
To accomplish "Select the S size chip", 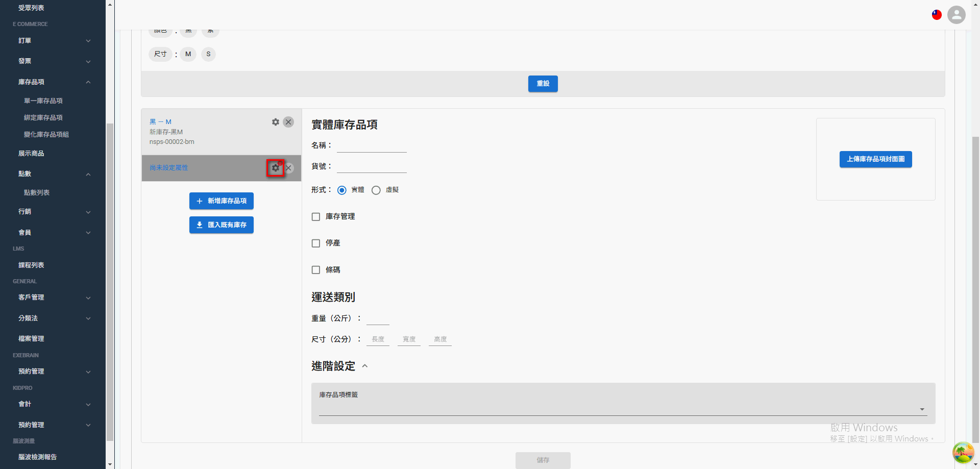I will pos(208,54).
